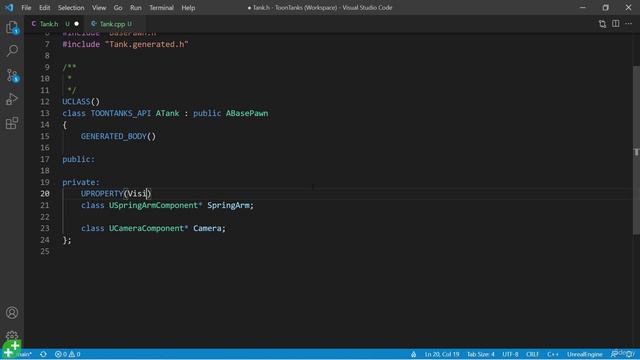The height and width of the screenshot is (360, 640).
Task: Open the File menu
Action: pos(26,8)
